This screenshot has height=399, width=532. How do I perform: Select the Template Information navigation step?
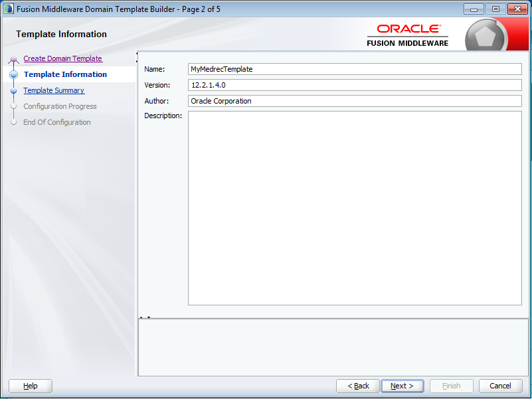65,74
